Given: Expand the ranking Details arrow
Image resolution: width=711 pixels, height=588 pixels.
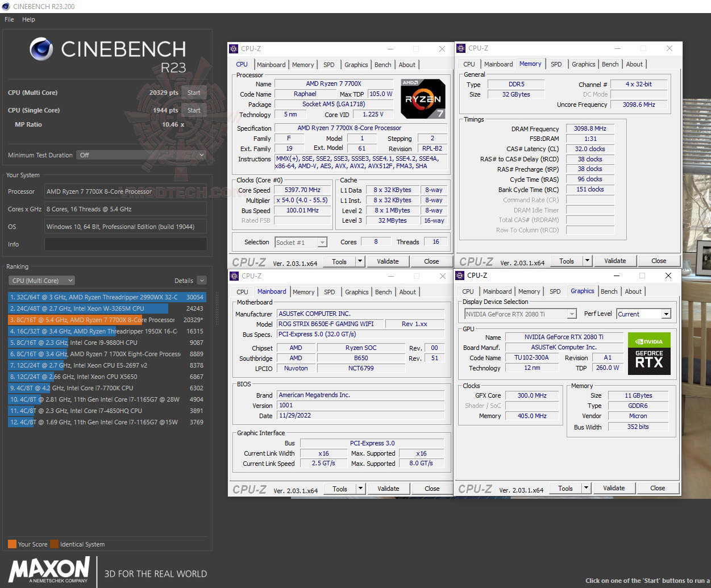Looking at the screenshot, I should tap(202, 281).
